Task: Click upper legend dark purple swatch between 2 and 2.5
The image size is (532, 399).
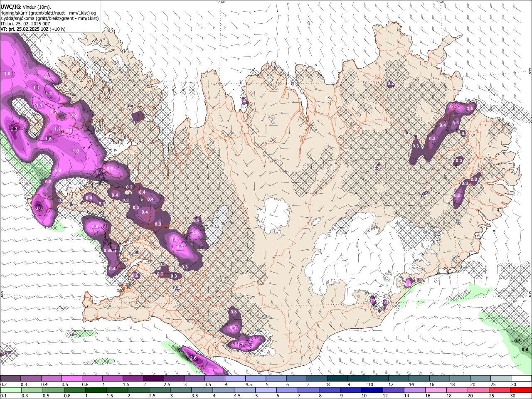Action: [153, 378]
